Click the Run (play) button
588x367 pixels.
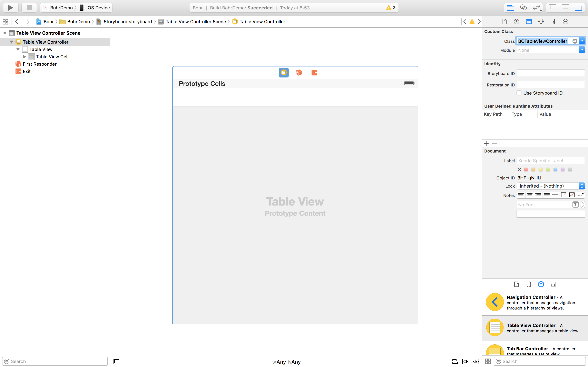[x=10, y=8]
